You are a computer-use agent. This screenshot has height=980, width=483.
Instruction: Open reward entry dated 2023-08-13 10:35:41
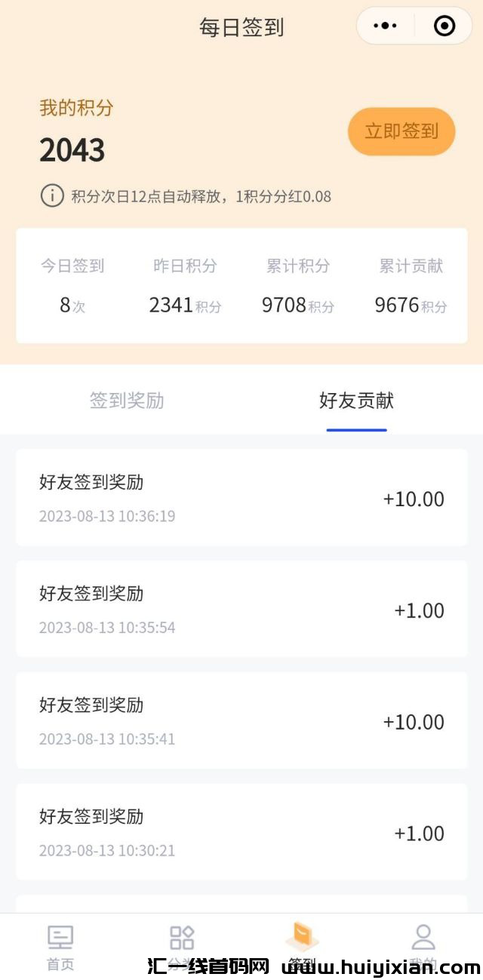click(241, 720)
